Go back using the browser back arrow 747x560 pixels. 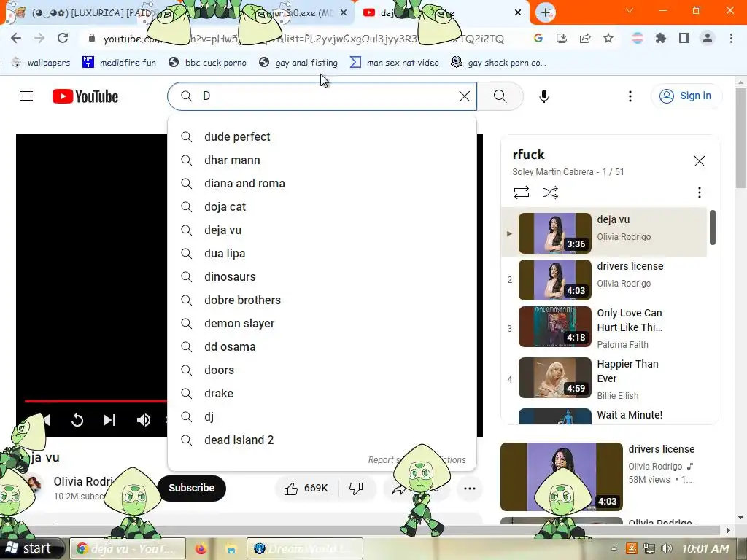16,38
